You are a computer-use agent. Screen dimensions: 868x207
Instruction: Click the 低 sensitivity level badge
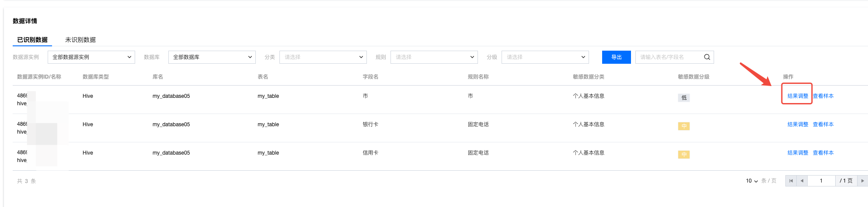point(684,98)
